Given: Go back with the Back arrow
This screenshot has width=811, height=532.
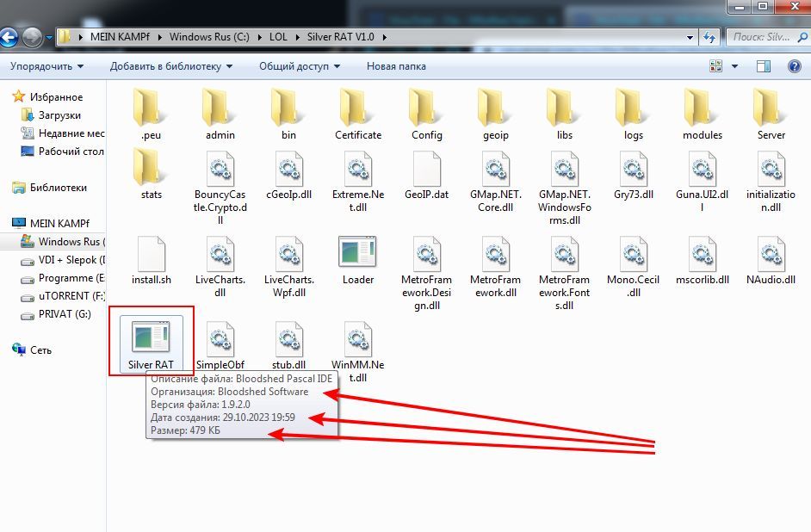Looking at the screenshot, I should (8, 37).
